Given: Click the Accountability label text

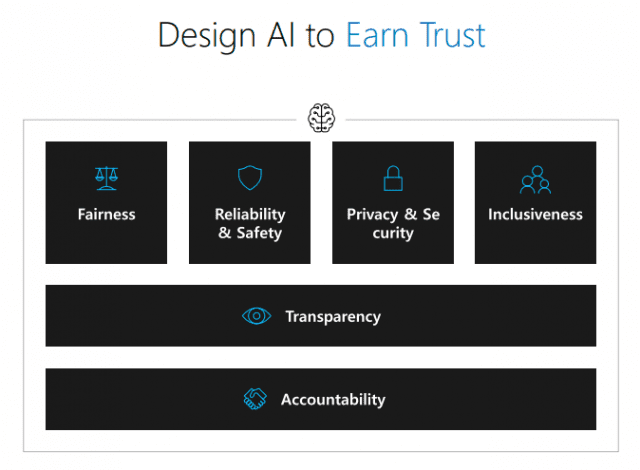Looking at the screenshot, I should [333, 399].
